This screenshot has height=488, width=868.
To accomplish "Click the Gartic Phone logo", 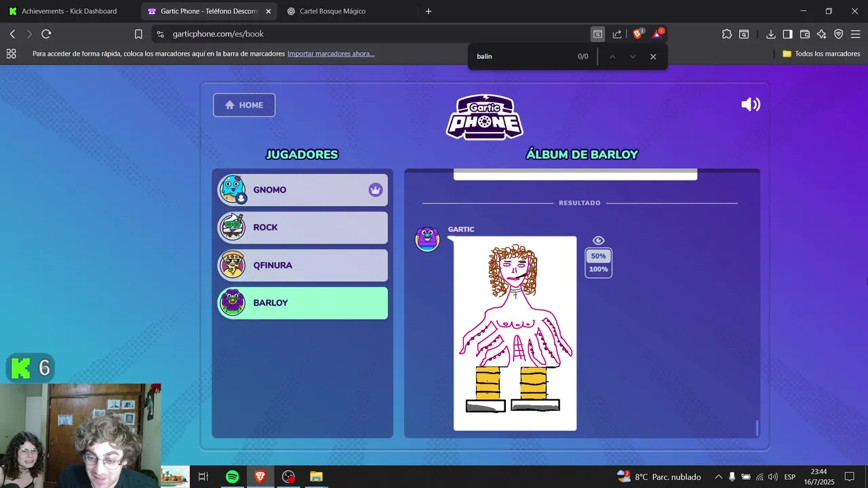I will (484, 117).
